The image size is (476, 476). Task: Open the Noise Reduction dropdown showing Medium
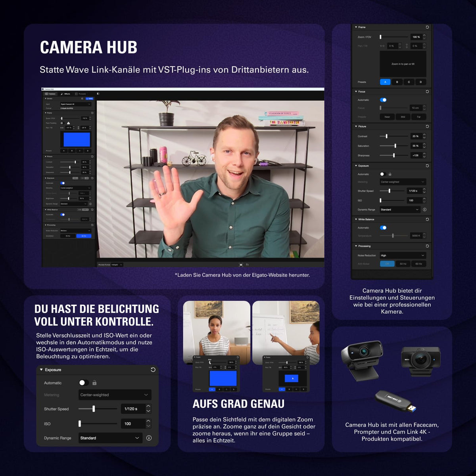(76, 230)
